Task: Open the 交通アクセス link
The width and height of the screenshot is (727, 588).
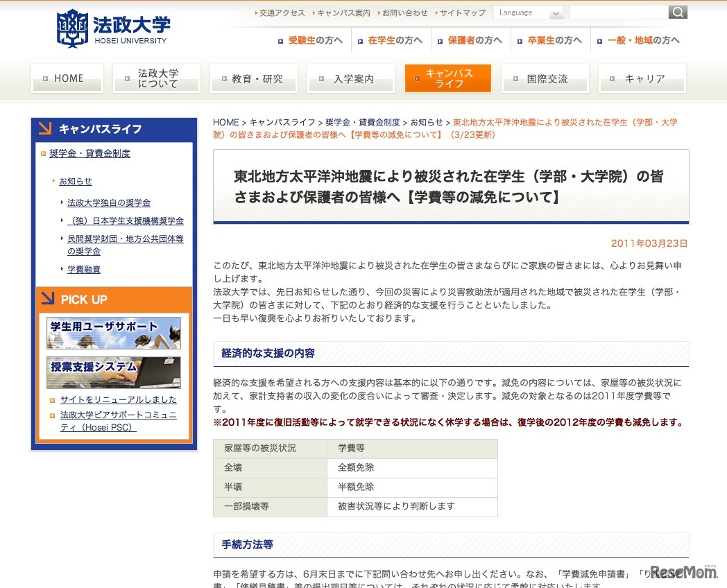Action: pos(282,13)
